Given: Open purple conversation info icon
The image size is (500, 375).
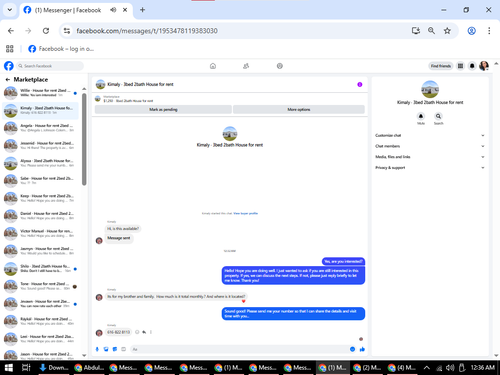Looking at the screenshot, I should click(360, 84).
